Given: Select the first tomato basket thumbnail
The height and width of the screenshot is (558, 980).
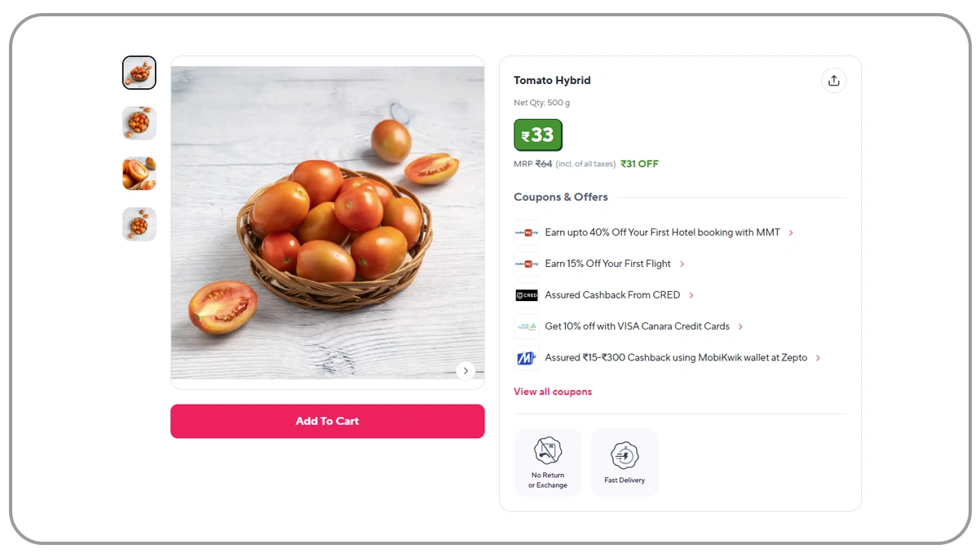Looking at the screenshot, I should click(x=139, y=73).
